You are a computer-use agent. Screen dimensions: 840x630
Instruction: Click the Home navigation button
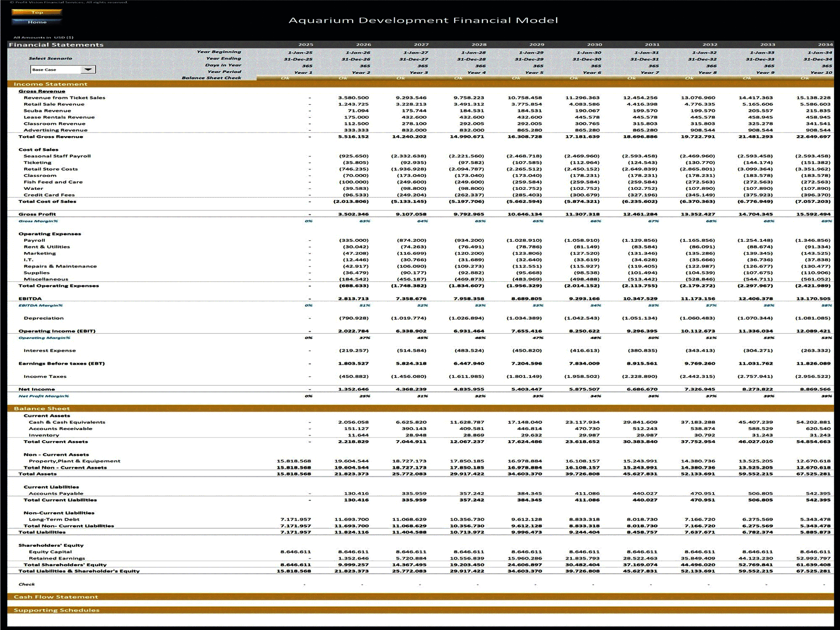tap(37, 22)
